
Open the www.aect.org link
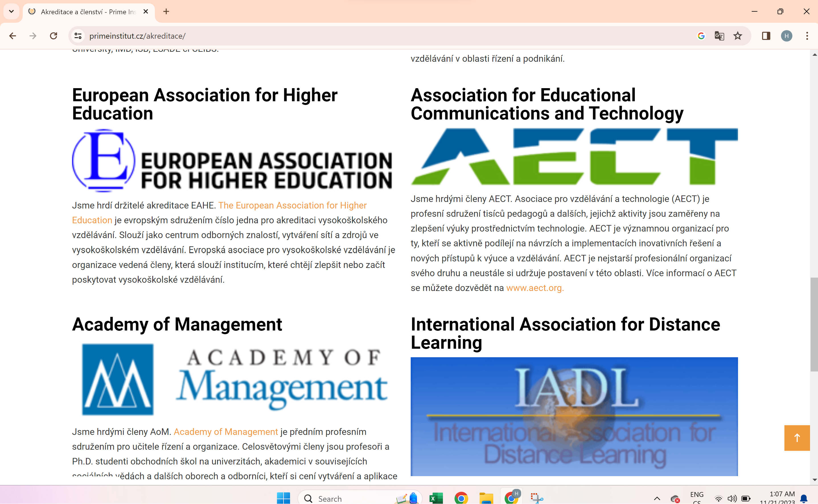[x=535, y=288]
